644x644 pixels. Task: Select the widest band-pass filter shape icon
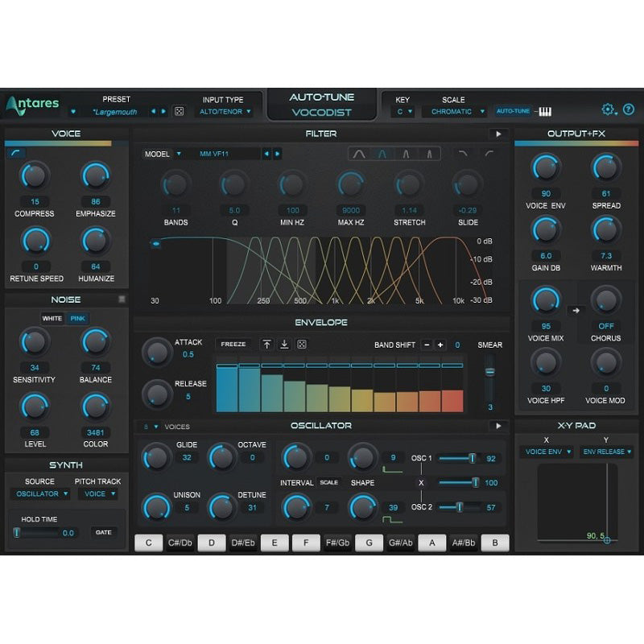click(x=359, y=154)
